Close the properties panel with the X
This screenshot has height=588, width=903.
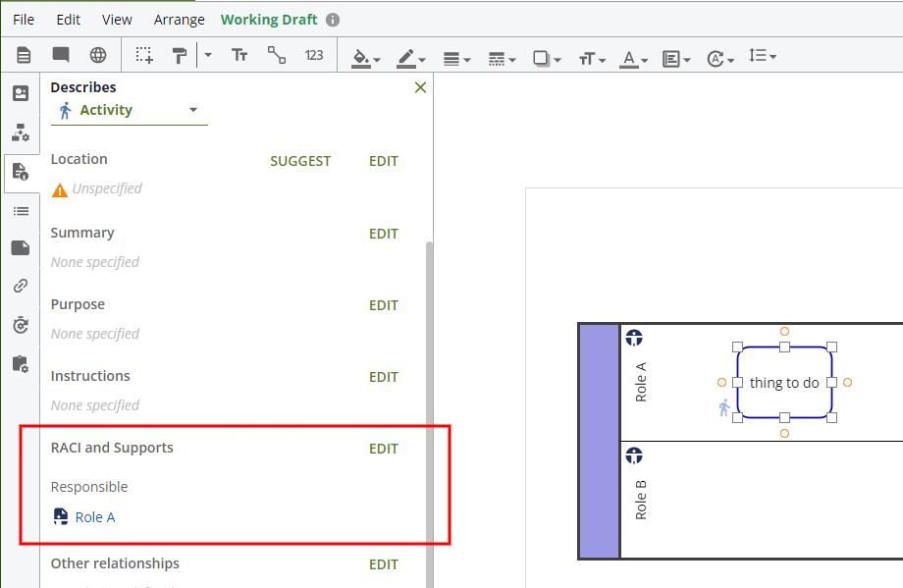(x=420, y=88)
